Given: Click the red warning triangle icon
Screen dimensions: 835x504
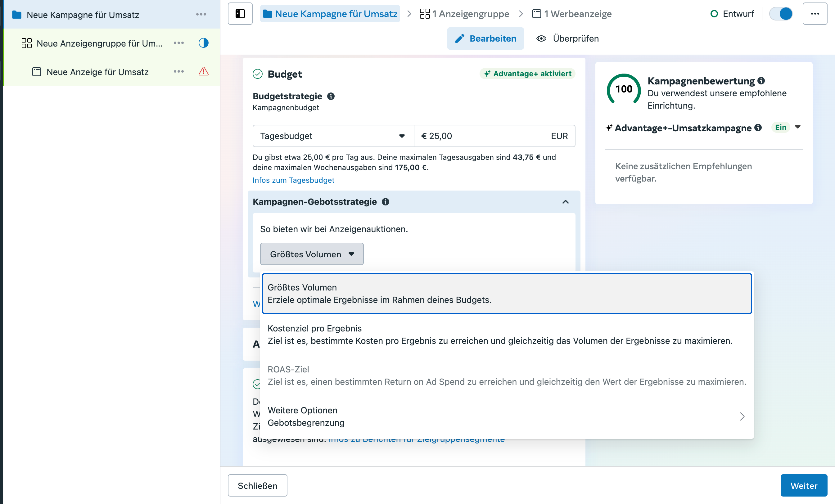Looking at the screenshot, I should 203,71.
